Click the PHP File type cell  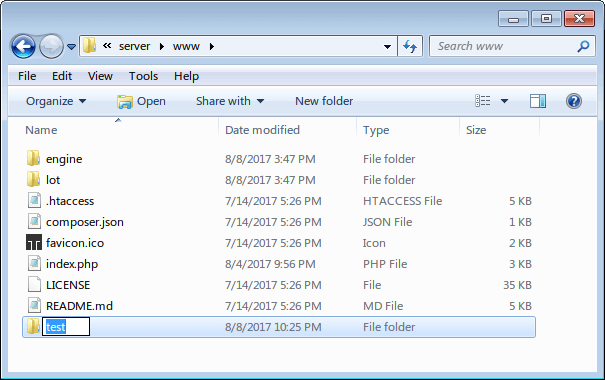tap(385, 264)
